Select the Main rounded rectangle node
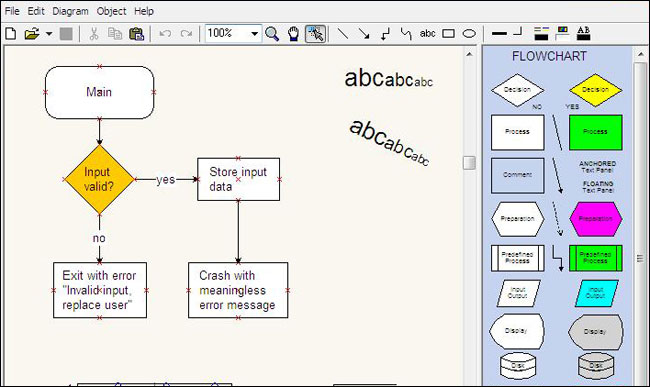 [x=99, y=92]
